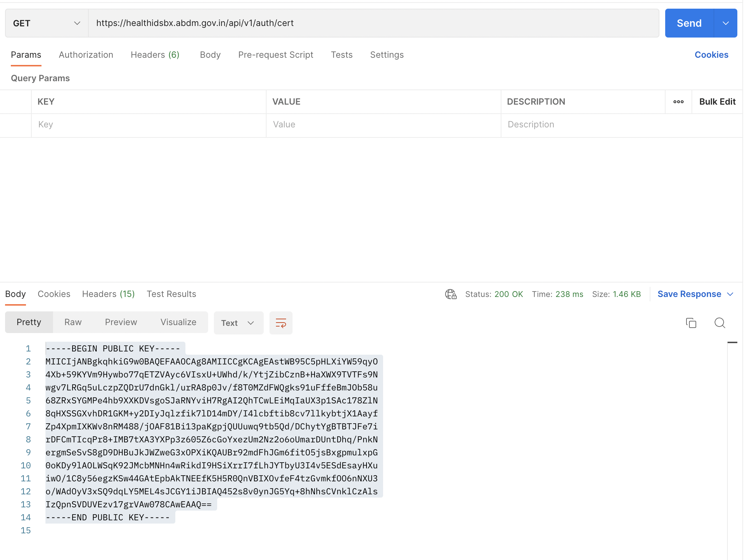Open the Settings tab
The image size is (746, 560).
387,55
